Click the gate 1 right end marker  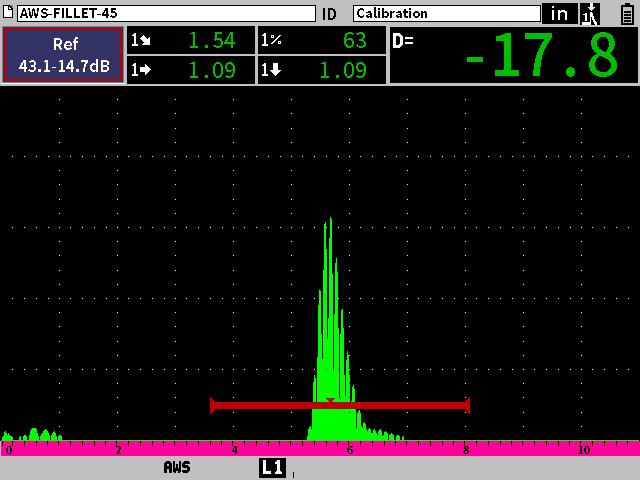(x=467, y=405)
